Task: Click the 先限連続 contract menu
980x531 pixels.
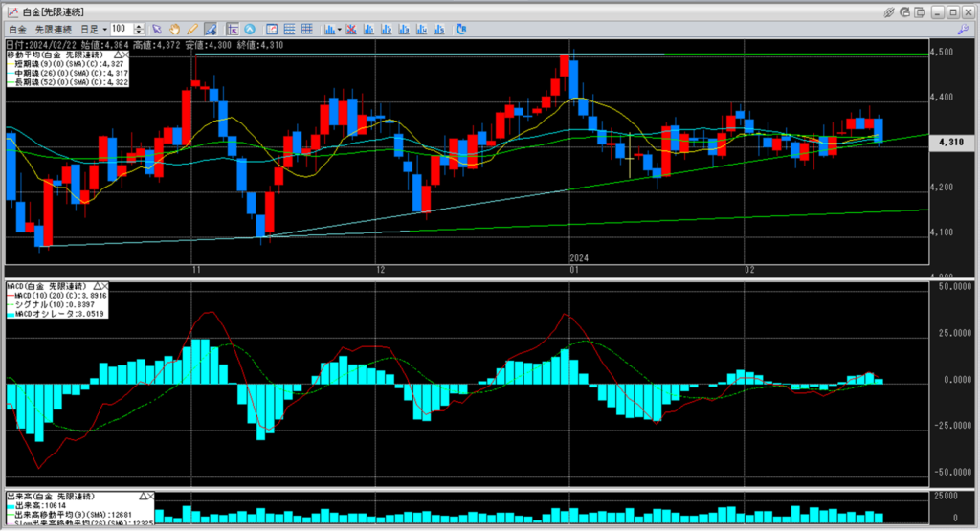Action: click(54, 30)
